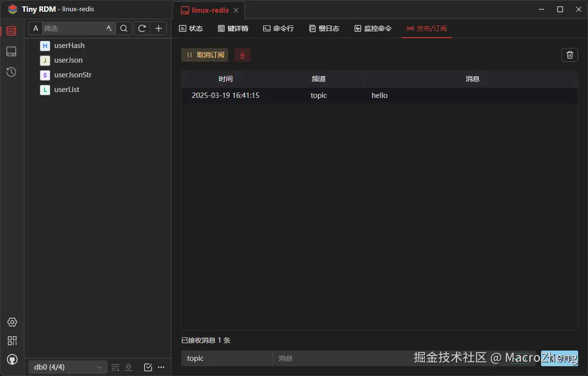
Task: Click the 消息 message input field
Action: click(404, 358)
